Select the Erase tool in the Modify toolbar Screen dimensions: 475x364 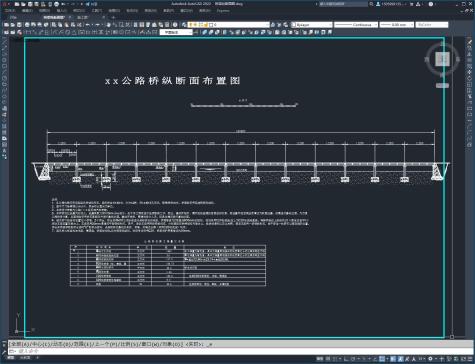[470, 43]
